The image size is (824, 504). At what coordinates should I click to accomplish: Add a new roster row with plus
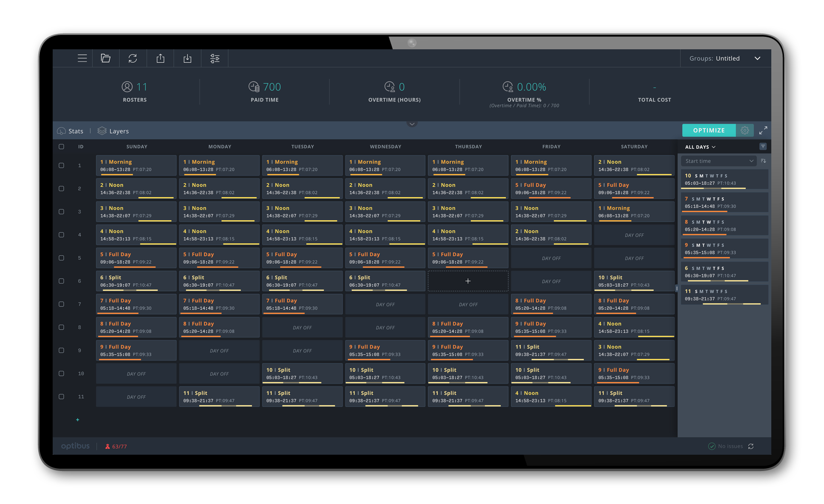coord(78,420)
